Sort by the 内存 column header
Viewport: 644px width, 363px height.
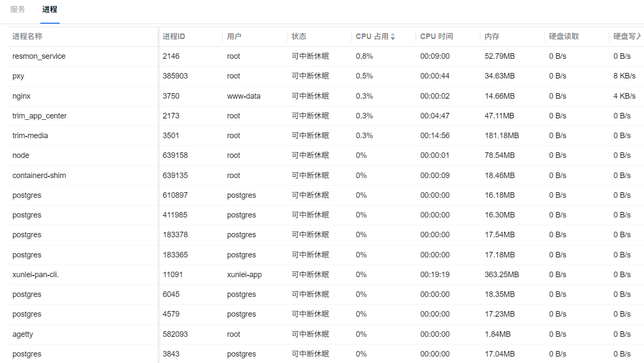[492, 36]
